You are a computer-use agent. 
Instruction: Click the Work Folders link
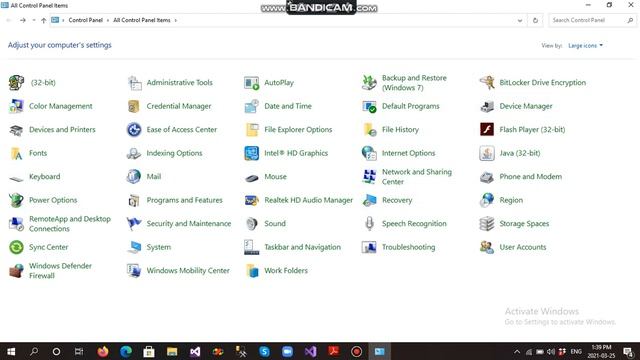(x=286, y=271)
